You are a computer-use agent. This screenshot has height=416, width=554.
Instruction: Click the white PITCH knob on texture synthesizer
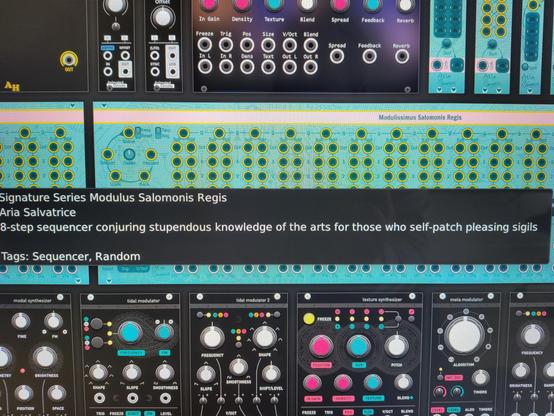coord(396,346)
